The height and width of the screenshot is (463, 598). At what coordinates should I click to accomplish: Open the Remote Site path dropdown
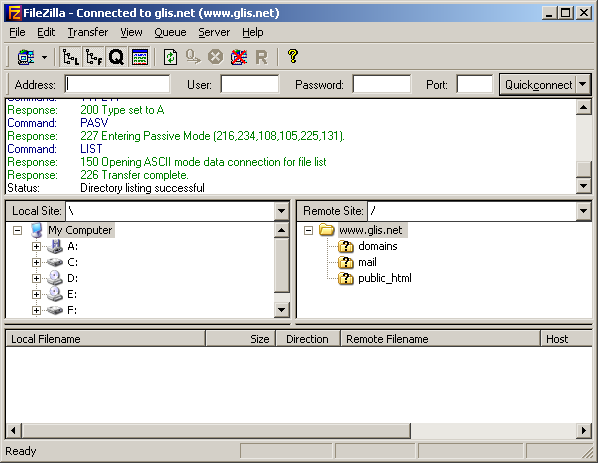[584, 211]
